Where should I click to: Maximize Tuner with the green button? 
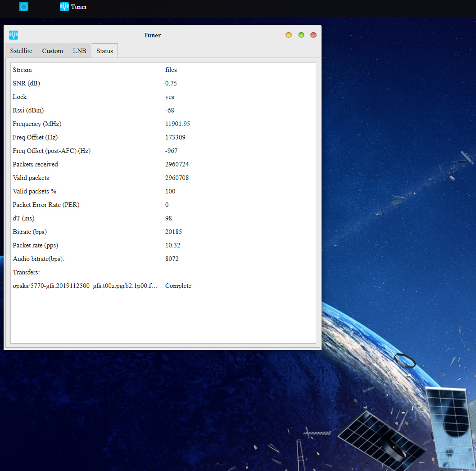301,35
